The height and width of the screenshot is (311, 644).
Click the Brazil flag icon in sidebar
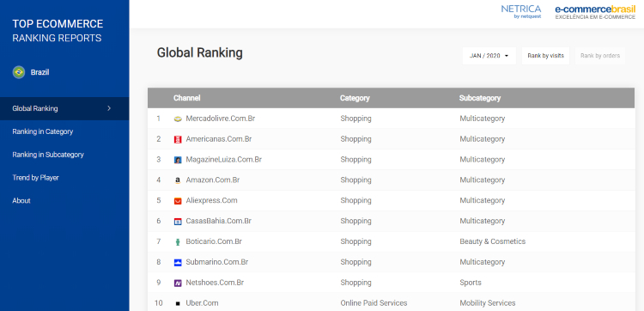pyautogui.click(x=19, y=72)
